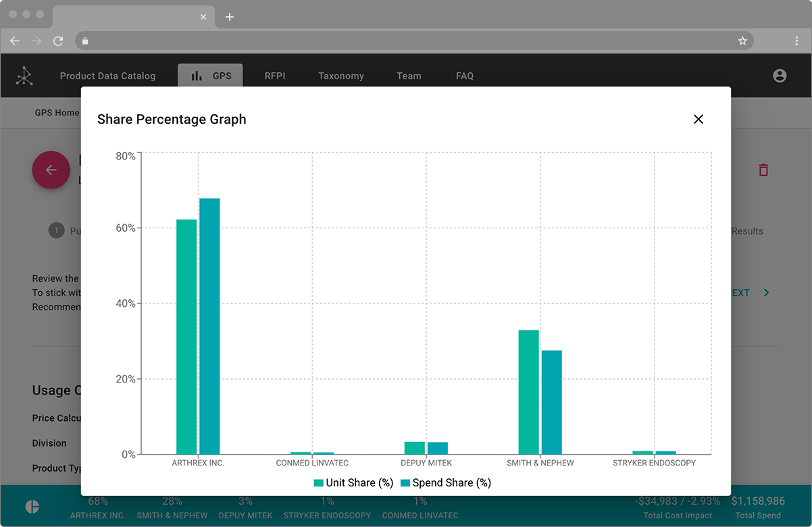
Task: Open the Team tab
Action: 409,76
